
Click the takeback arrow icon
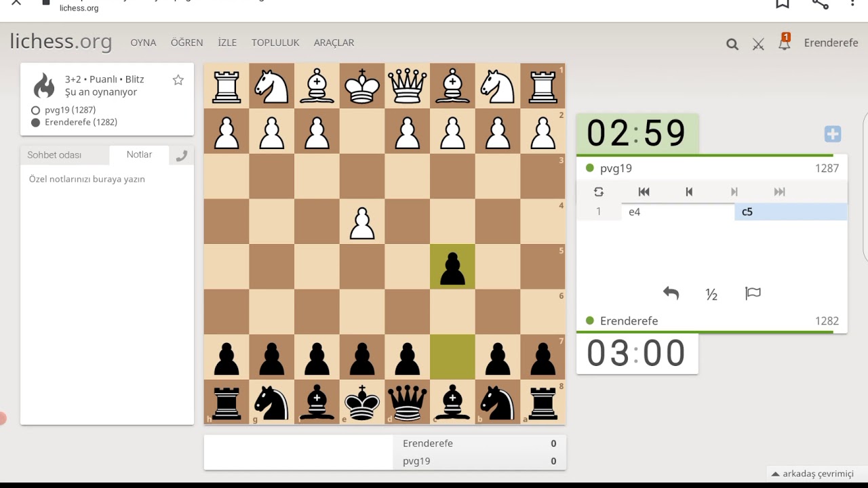tap(671, 293)
